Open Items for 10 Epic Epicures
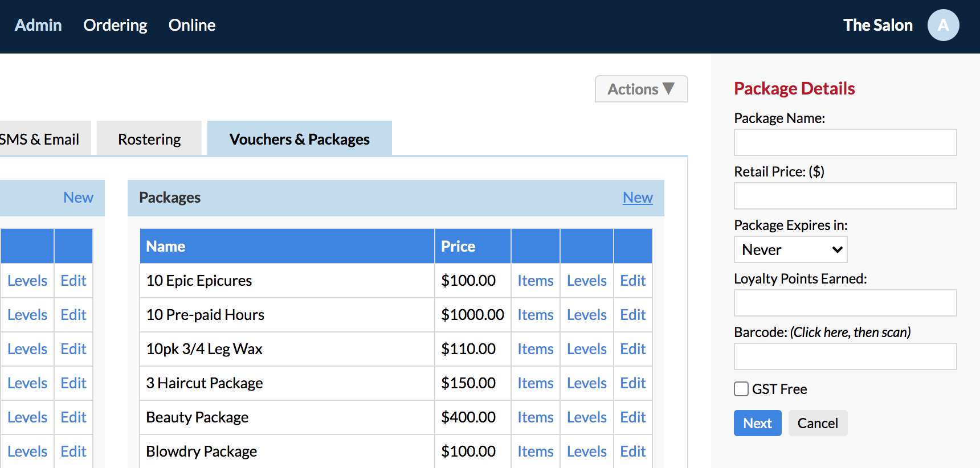This screenshot has width=980, height=468. (x=536, y=281)
